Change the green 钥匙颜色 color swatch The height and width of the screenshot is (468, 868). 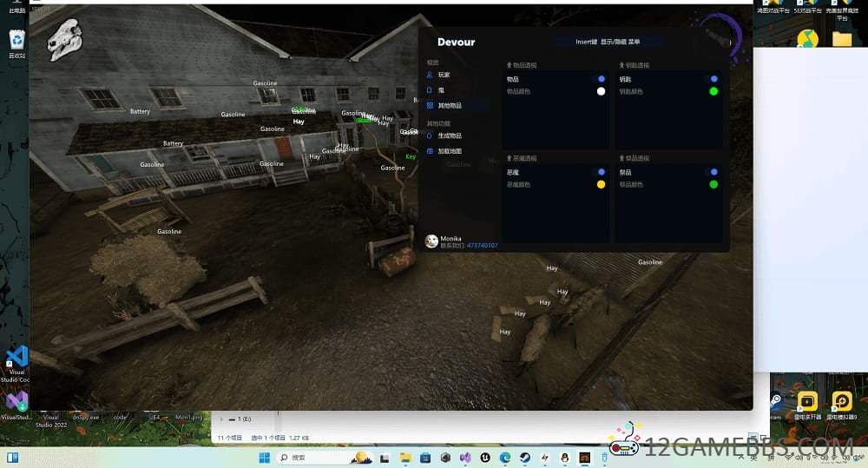pyautogui.click(x=713, y=91)
